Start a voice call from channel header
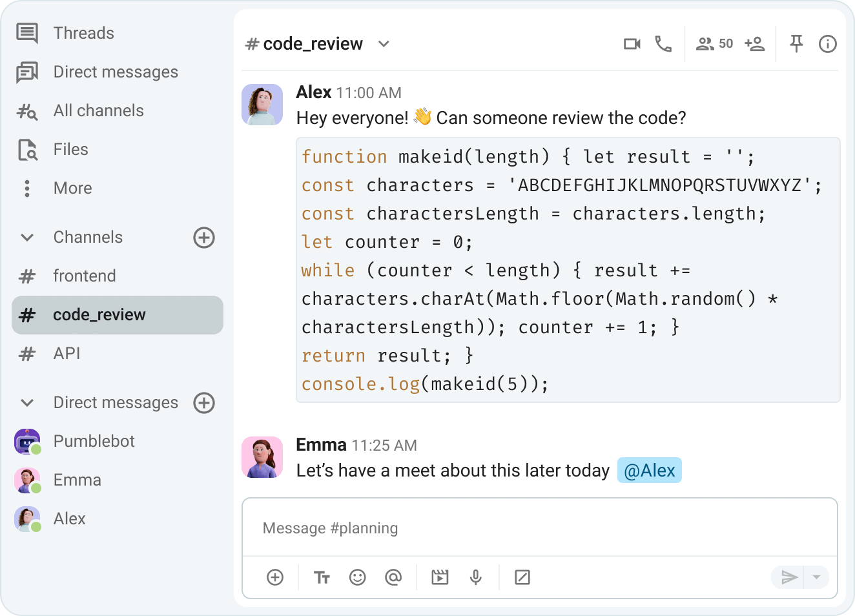Viewport: 855px width, 616px height. 663,43
